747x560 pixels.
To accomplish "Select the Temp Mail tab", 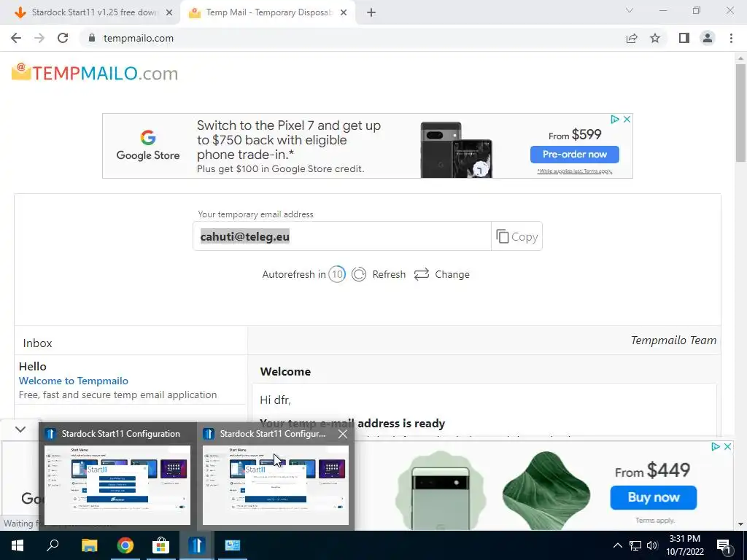I will pyautogui.click(x=268, y=12).
